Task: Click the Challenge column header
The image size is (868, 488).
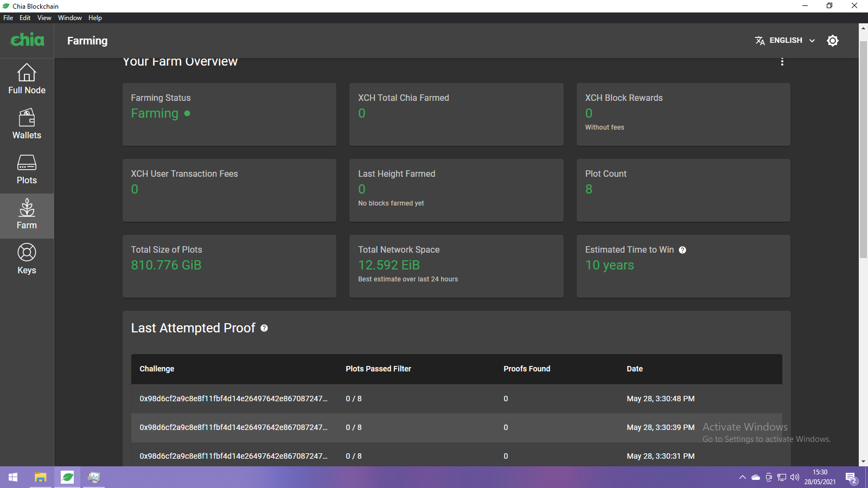Action: pos(157,369)
